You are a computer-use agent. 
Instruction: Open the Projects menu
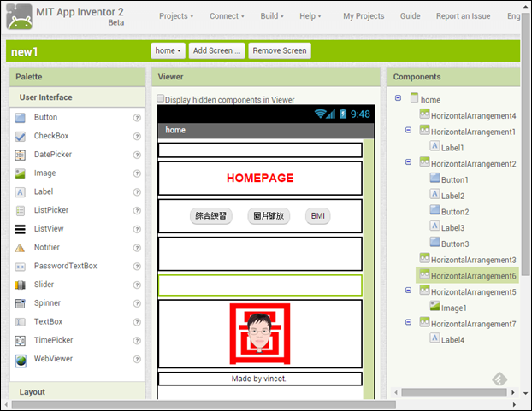[176, 16]
